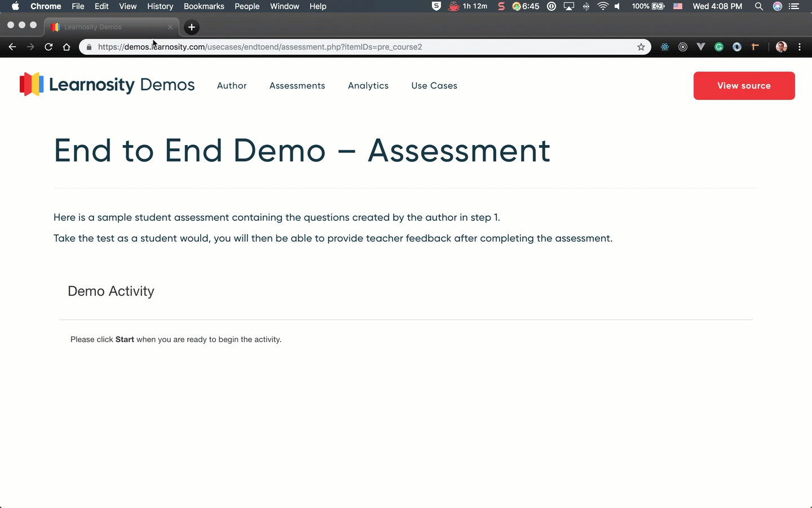Open the Use Cases navigation menu
The height and width of the screenshot is (508, 812).
click(434, 86)
